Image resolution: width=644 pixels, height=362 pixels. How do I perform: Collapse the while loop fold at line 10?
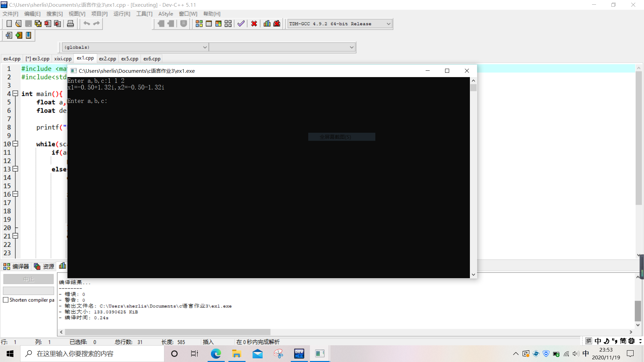15,144
